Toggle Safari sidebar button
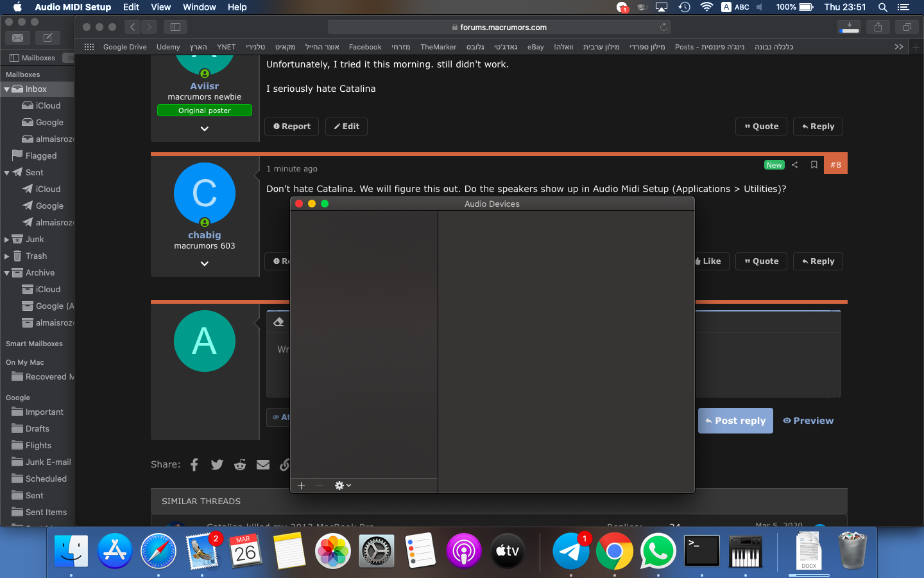Viewport: 924px width, 578px height. pyautogui.click(x=175, y=27)
